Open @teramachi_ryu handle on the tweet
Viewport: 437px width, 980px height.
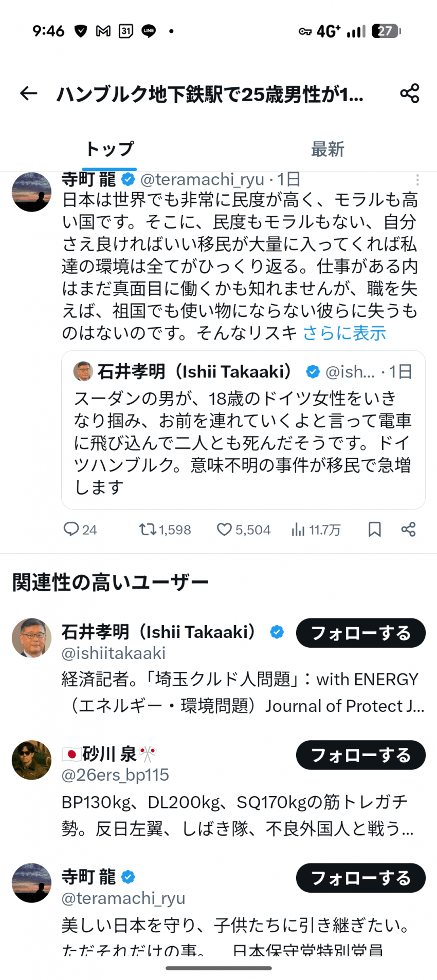pyautogui.click(x=202, y=180)
